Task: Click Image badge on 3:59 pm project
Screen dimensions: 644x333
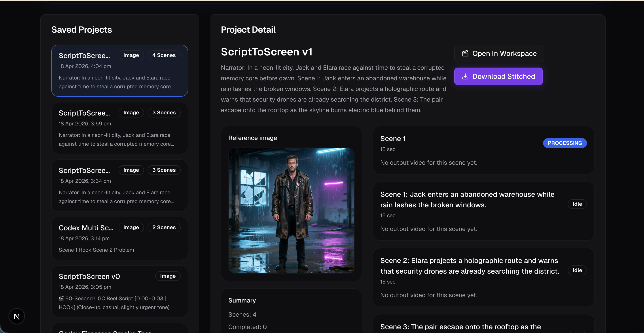Action: [x=131, y=113]
